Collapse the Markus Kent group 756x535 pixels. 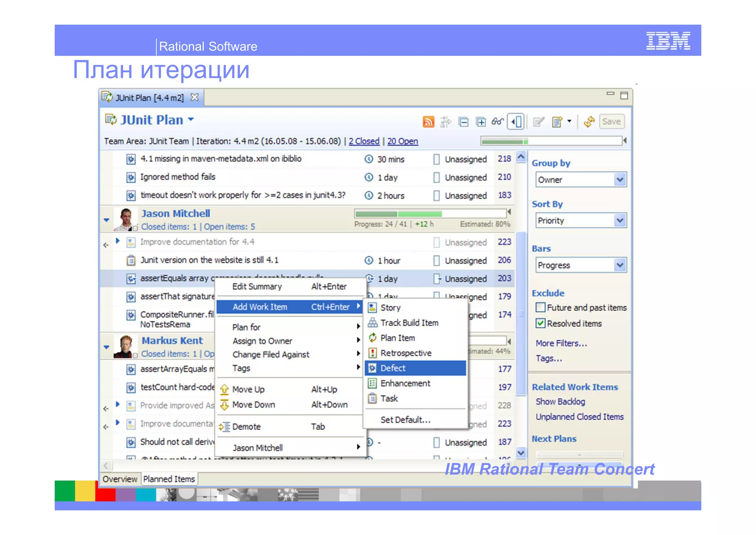pyautogui.click(x=106, y=347)
